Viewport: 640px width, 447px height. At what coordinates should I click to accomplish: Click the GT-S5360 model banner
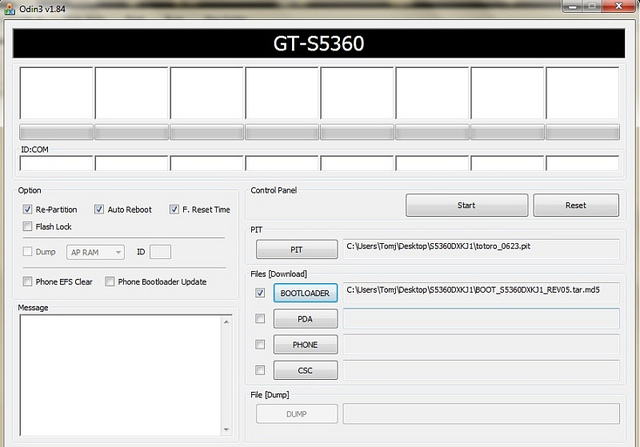319,43
